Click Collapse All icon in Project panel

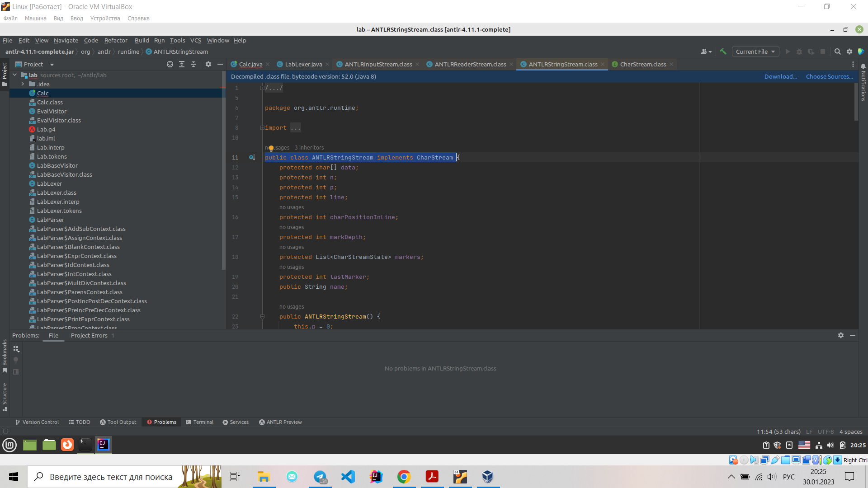tap(193, 64)
